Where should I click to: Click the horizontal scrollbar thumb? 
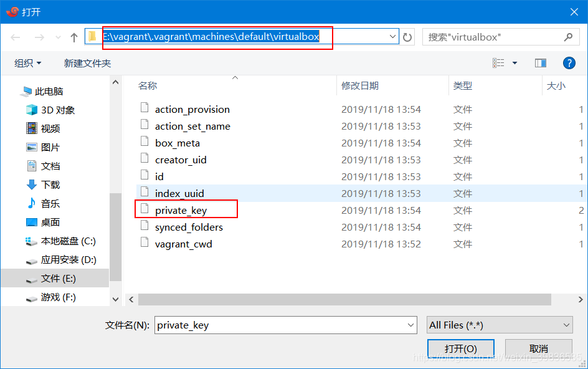[344, 300]
